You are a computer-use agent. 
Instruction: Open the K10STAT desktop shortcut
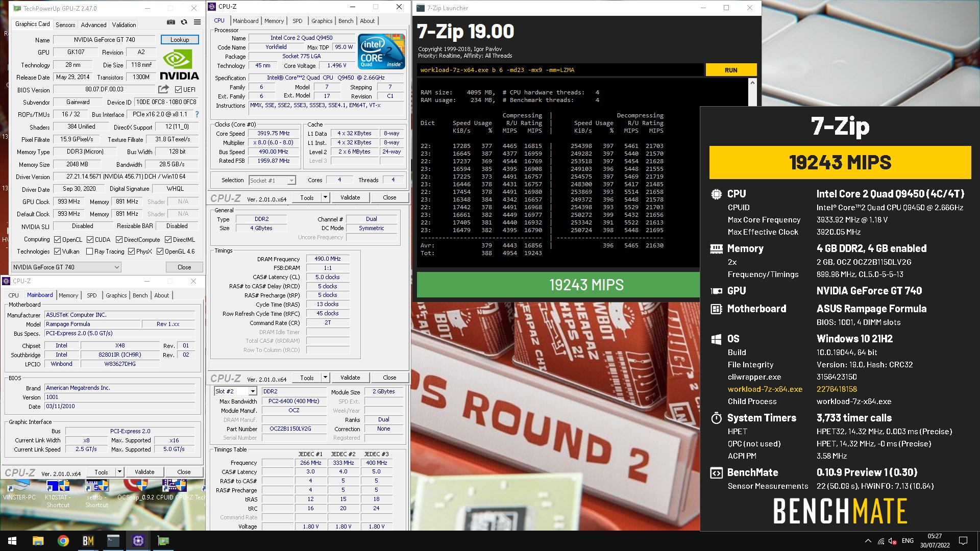pyautogui.click(x=58, y=493)
